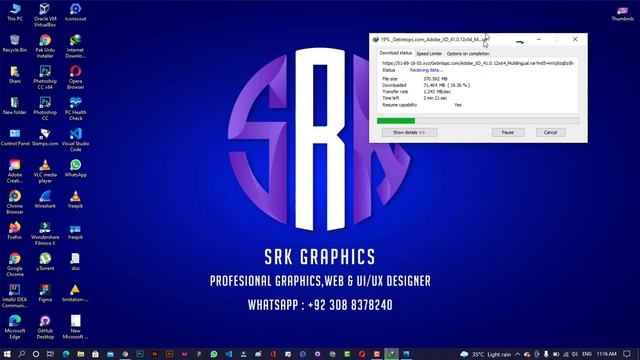Open the limitation file icon
The width and height of the screenshot is (640, 360).
[x=76, y=293]
